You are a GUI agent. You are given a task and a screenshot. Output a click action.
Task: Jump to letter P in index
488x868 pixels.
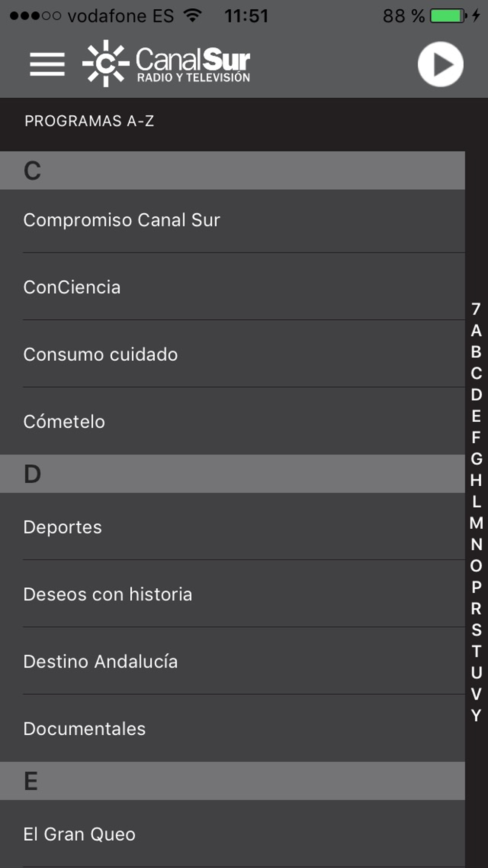point(476,587)
